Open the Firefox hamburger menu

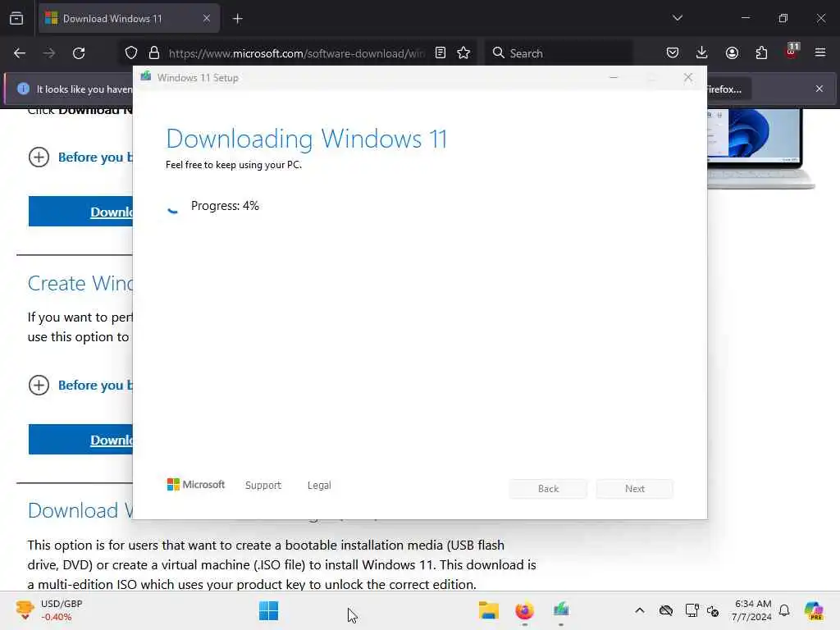pos(820,52)
